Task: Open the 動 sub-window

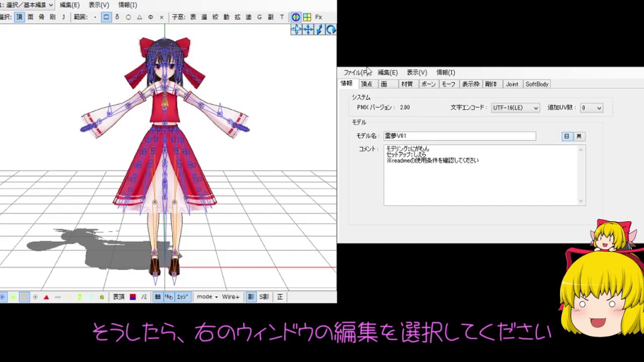Action: coord(226,17)
